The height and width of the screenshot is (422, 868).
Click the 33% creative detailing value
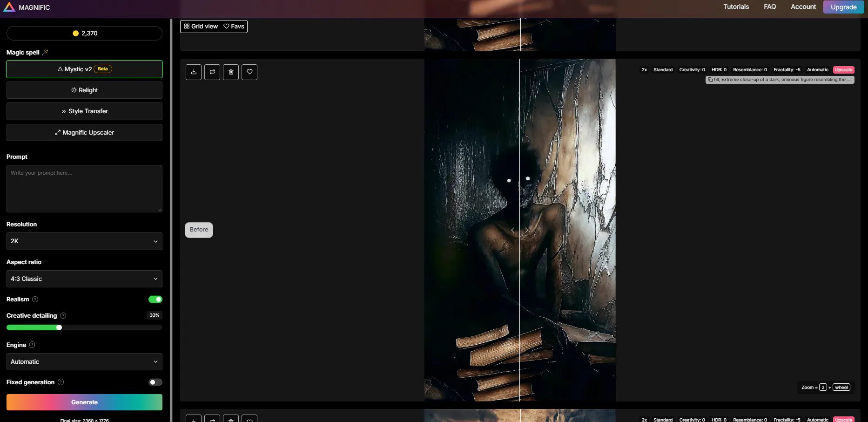155,315
